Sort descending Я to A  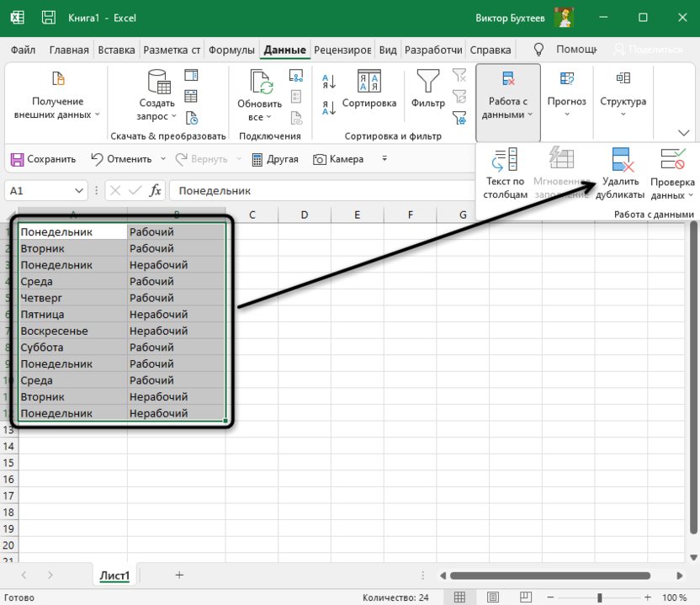[329, 108]
